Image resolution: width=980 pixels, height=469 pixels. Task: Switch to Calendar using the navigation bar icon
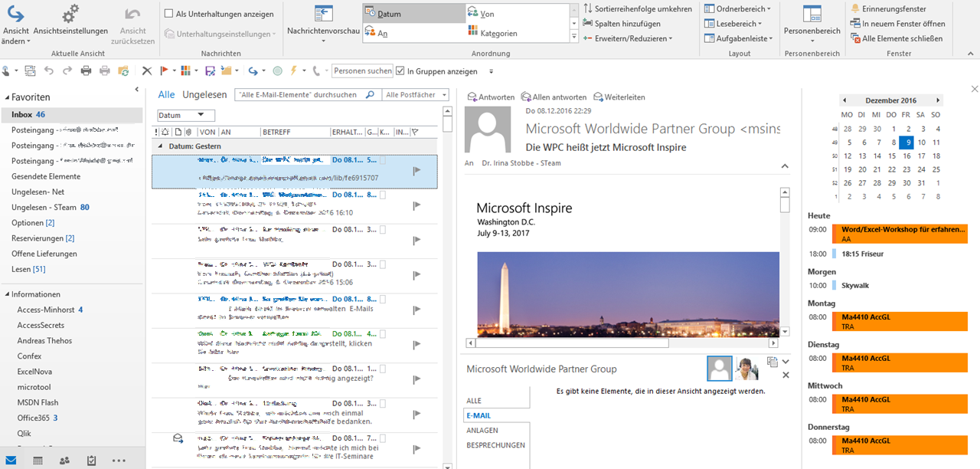37,461
